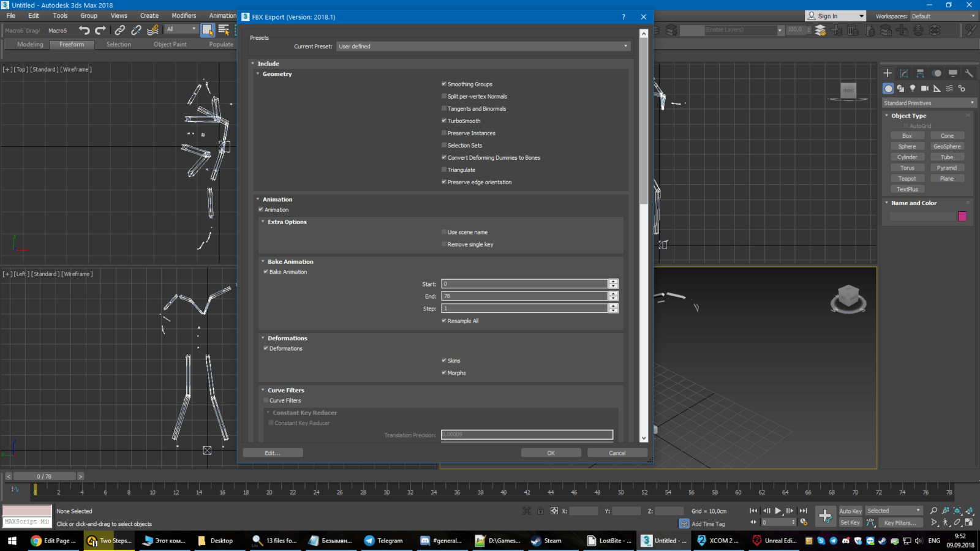This screenshot has width=980, height=551.
Task: Select the Cameras category icon
Action: [x=925, y=88]
